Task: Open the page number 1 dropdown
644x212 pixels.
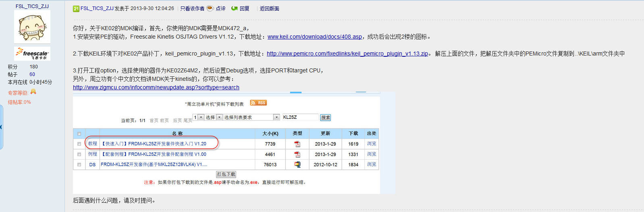Action: [198, 117]
